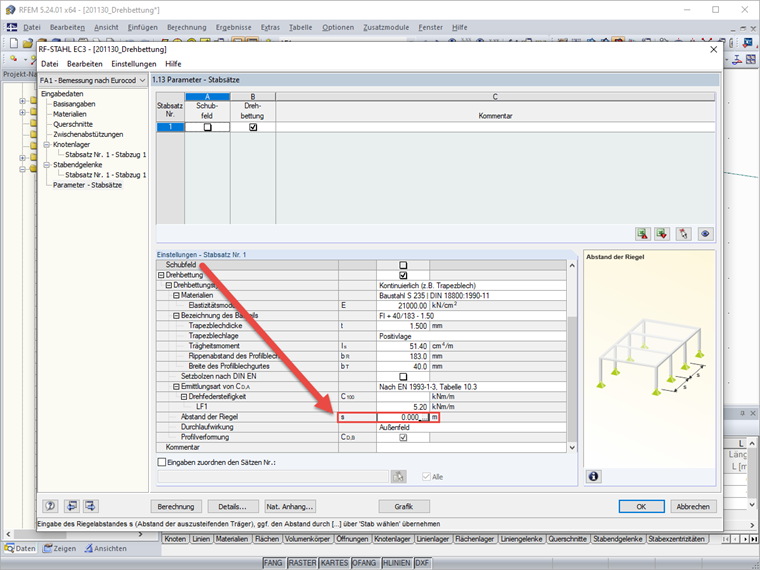
Task: Select Zwischenabstützungen in the tree
Action: click(x=88, y=135)
